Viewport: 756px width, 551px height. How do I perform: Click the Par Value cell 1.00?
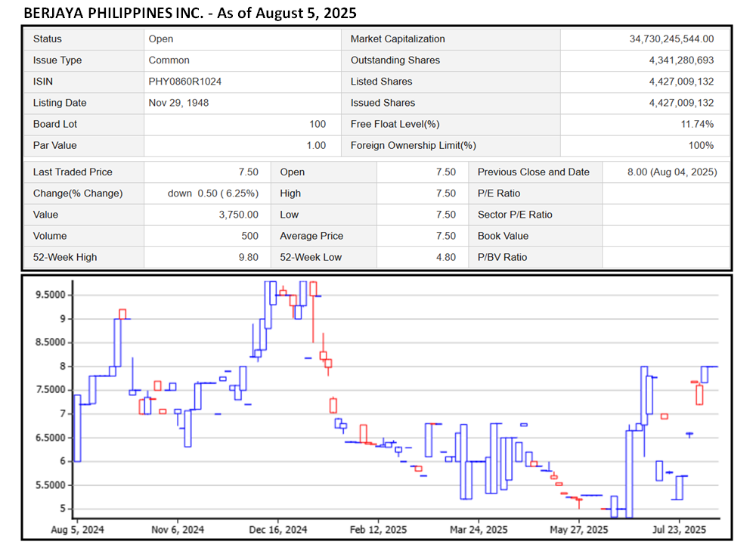(x=316, y=145)
